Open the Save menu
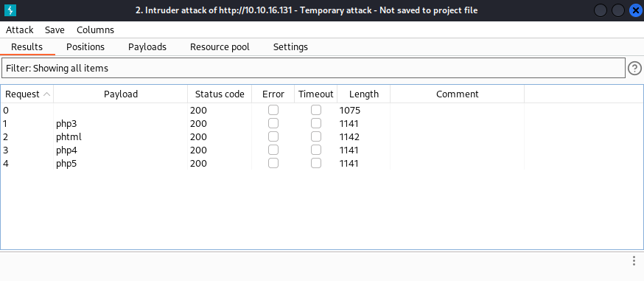The height and width of the screenshot is (281, 644). tap(55, 30)
